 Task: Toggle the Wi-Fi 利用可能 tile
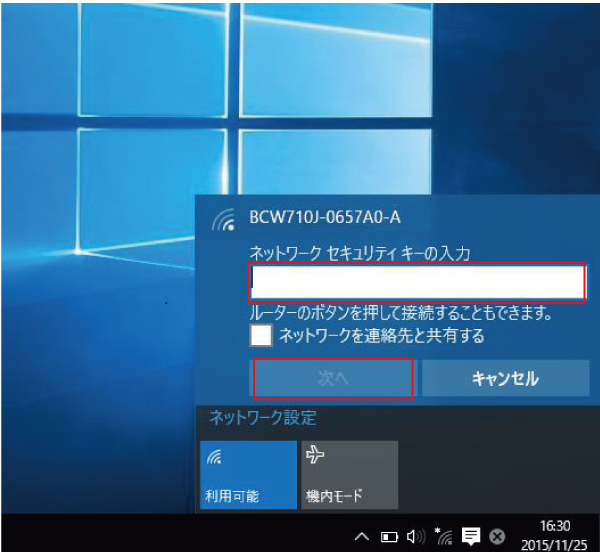click(x=248, y=475)
